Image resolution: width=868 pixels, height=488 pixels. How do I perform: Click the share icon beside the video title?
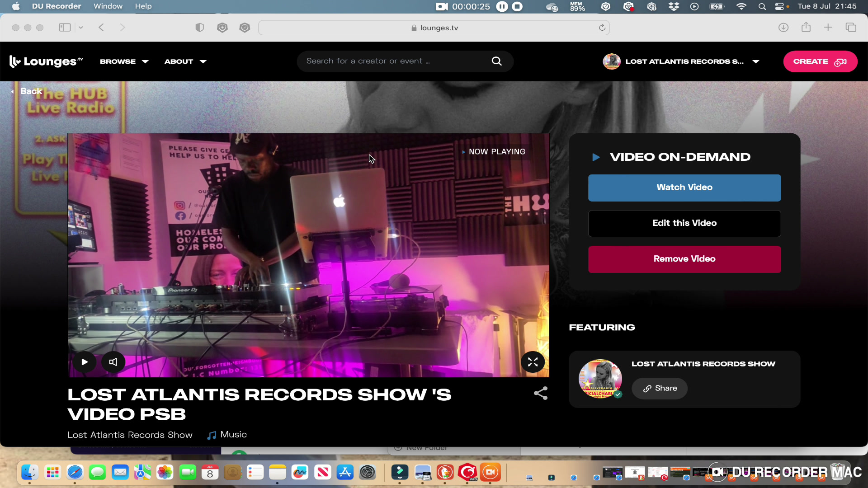(x=541, y=393)
